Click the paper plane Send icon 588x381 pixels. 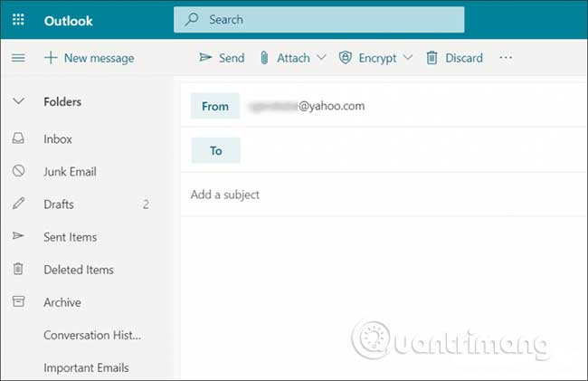coord(205,57)
